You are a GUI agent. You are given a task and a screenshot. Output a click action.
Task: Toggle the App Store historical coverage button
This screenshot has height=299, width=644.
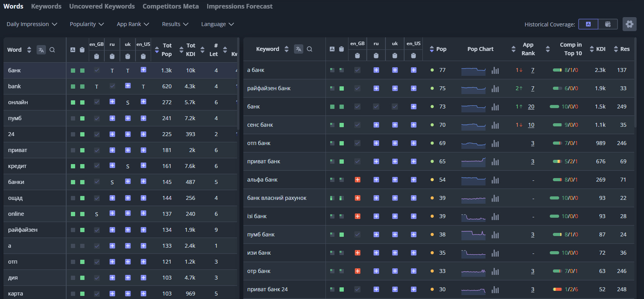pyautogui.click(x=588, y=24)
